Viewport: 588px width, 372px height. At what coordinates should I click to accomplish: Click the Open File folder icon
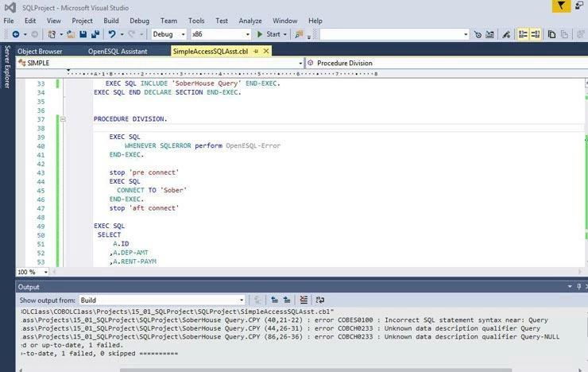(71, 34)
